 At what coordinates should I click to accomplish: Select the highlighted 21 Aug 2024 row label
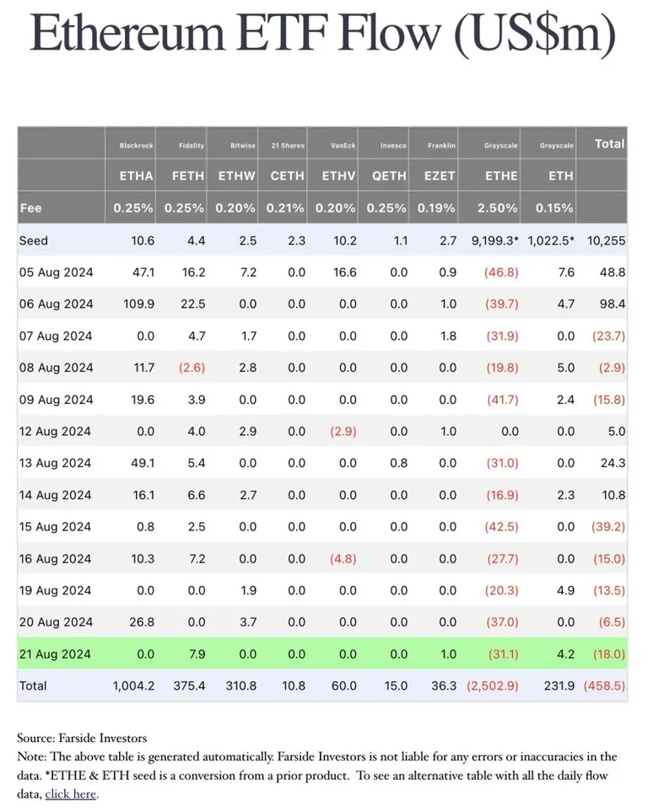pos(55,654)
